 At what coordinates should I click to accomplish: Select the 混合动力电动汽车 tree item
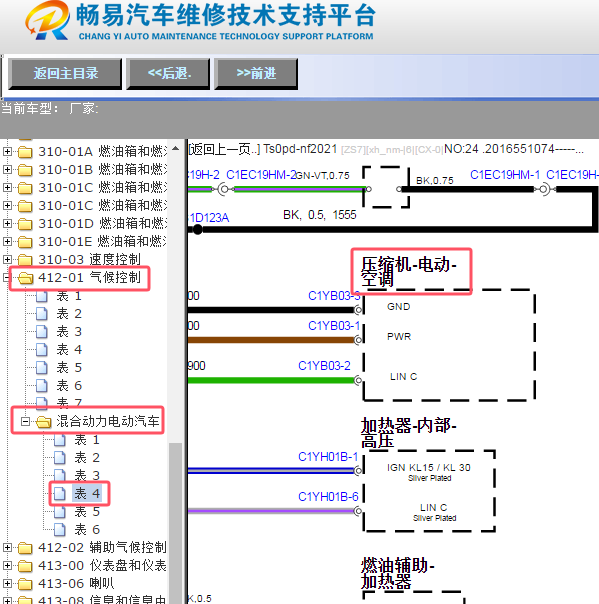108,421
